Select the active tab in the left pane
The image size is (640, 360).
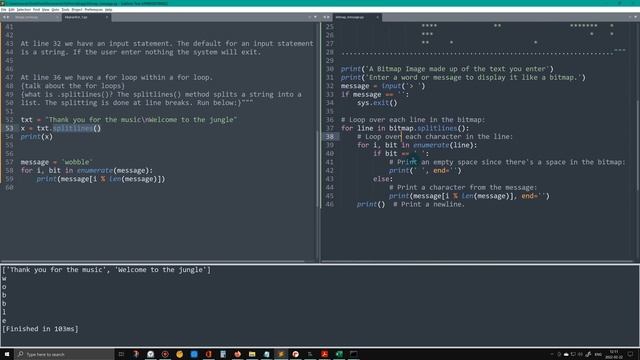click(85, 17)
